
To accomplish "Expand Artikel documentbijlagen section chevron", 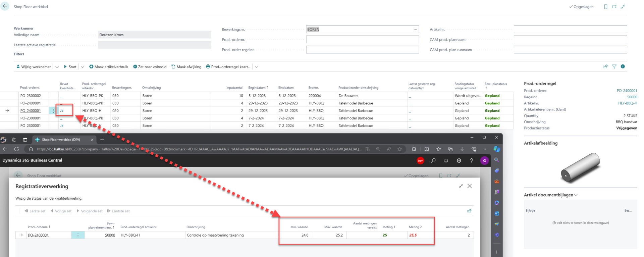I will click(576, 195).
